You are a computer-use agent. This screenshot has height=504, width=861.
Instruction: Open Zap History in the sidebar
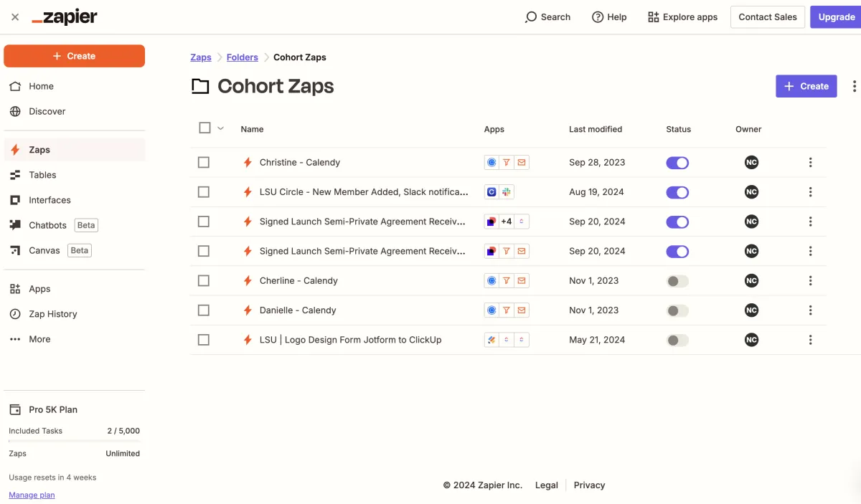tap(75, 314)
